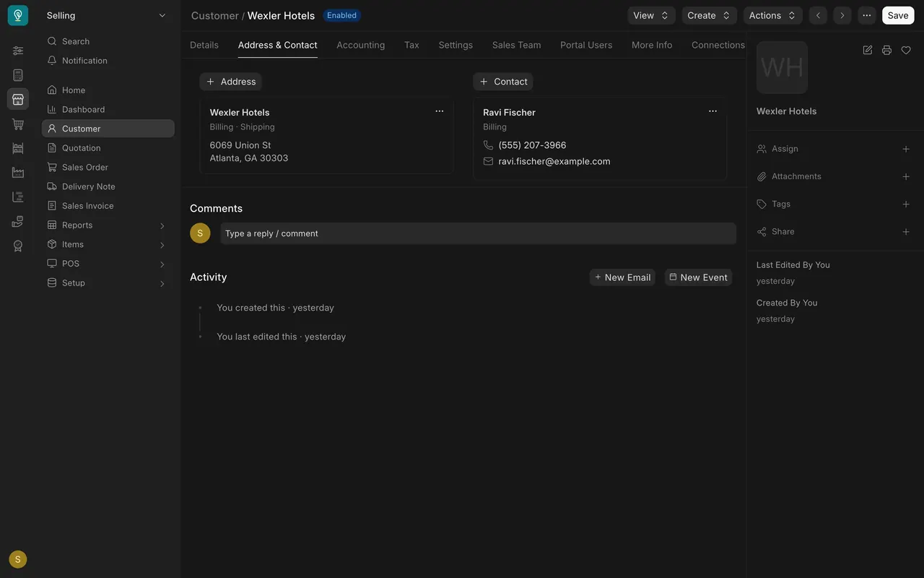Open the Wexler Hotels address card menu
The height and width of the screenshot is (578, 924).
click(440, 111)
